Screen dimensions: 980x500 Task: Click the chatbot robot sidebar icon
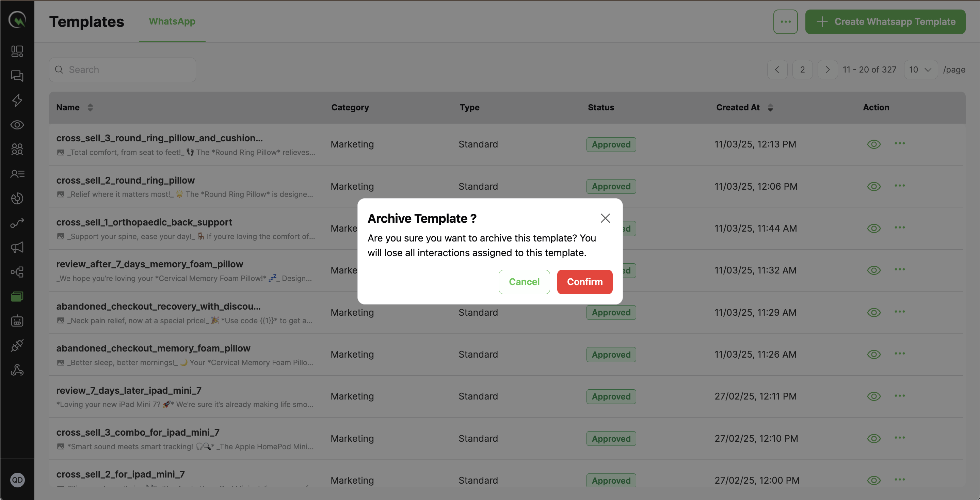point(17,321)
